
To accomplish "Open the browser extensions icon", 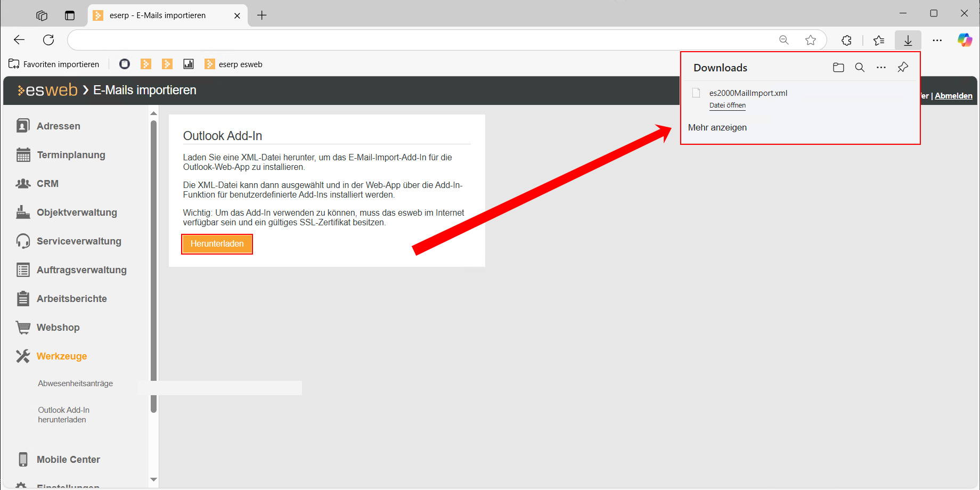I will (x=846, y=40).
